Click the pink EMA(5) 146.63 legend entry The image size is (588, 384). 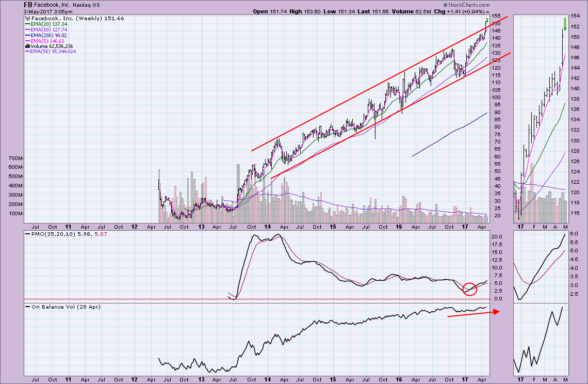tap(46, 41)
